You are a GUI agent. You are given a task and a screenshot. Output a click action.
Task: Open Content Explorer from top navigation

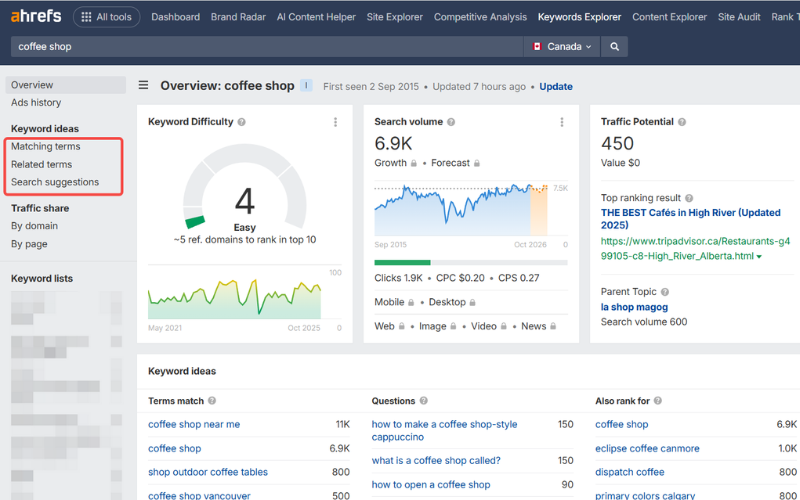point(669,17)
